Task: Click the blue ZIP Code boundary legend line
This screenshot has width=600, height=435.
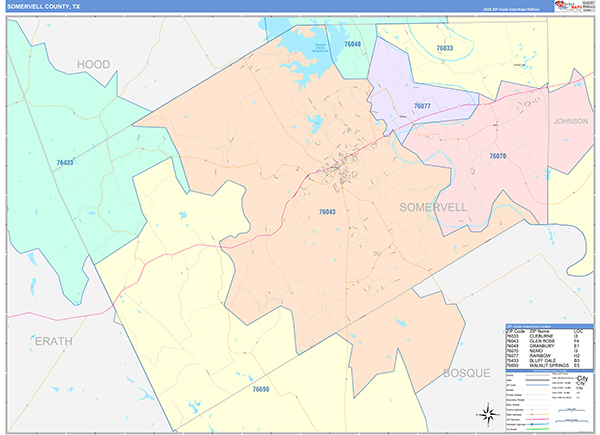Action: point(538,385)
